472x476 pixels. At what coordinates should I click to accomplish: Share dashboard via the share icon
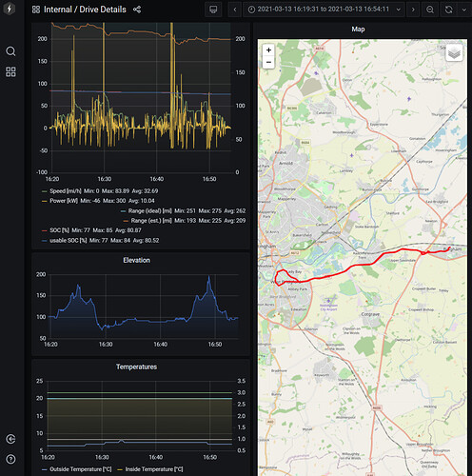[137, 10]
